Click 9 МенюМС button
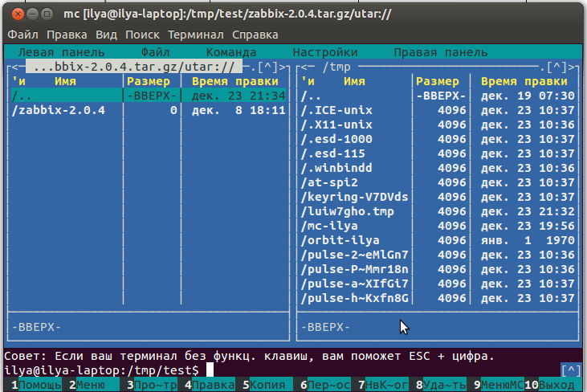This screenshot has width=587, height=392. [x=499, y=385]
